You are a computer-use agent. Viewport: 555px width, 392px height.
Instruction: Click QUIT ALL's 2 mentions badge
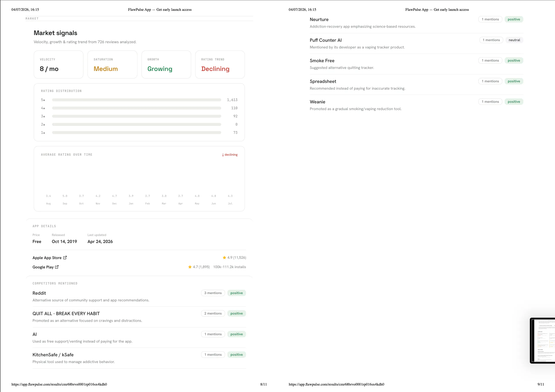(213, 314)
